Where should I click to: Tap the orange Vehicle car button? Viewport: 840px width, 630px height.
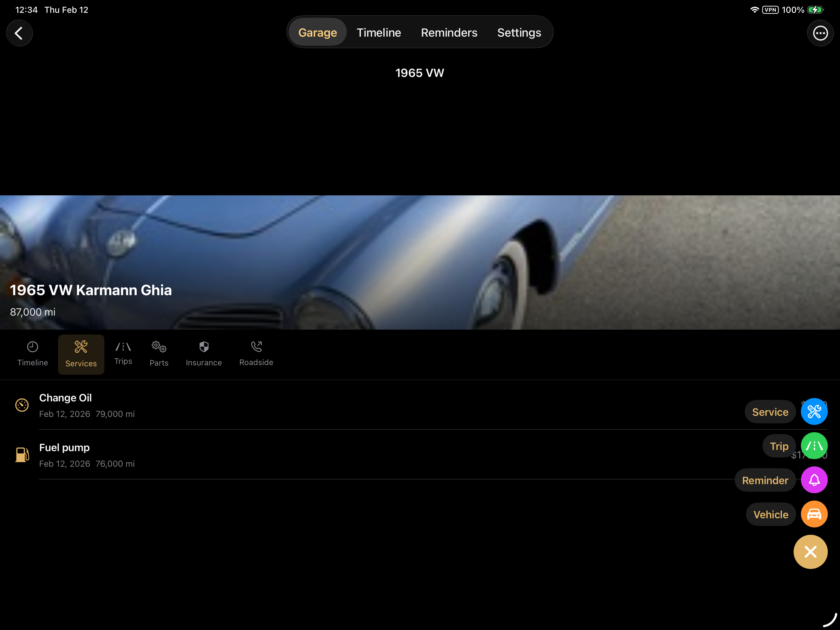point(814,514)
